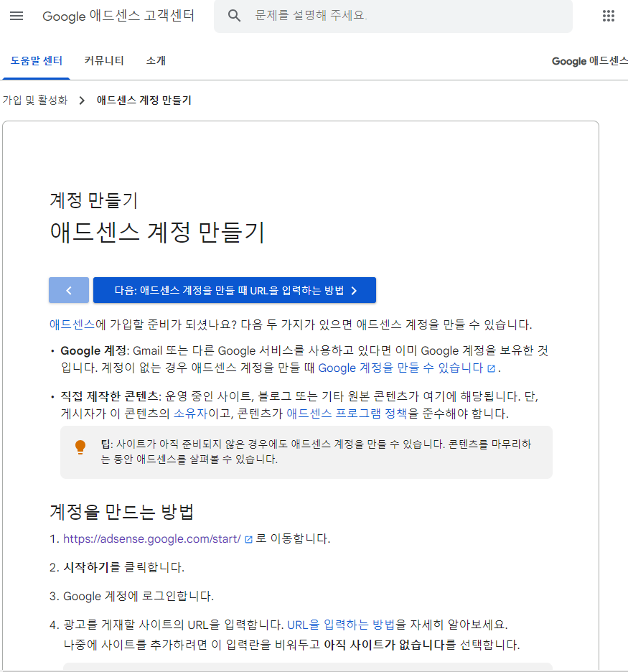
Task: Open the Google apps grid icon
Action: pyautogui.click(x=609, y=16)
